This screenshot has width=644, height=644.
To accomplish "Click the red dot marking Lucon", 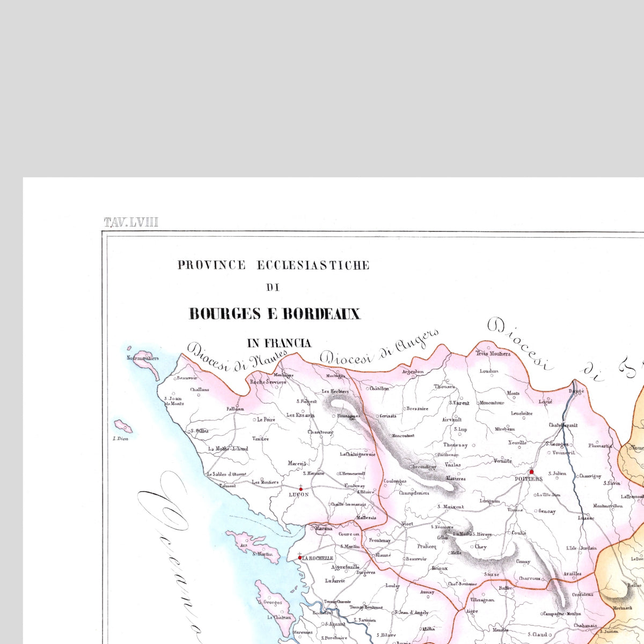I will [301, 489].
